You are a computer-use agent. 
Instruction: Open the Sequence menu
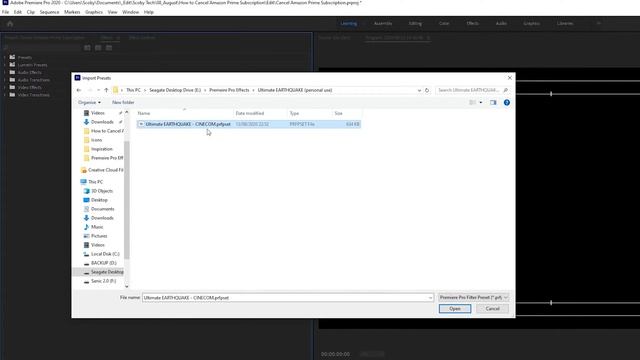49,12
